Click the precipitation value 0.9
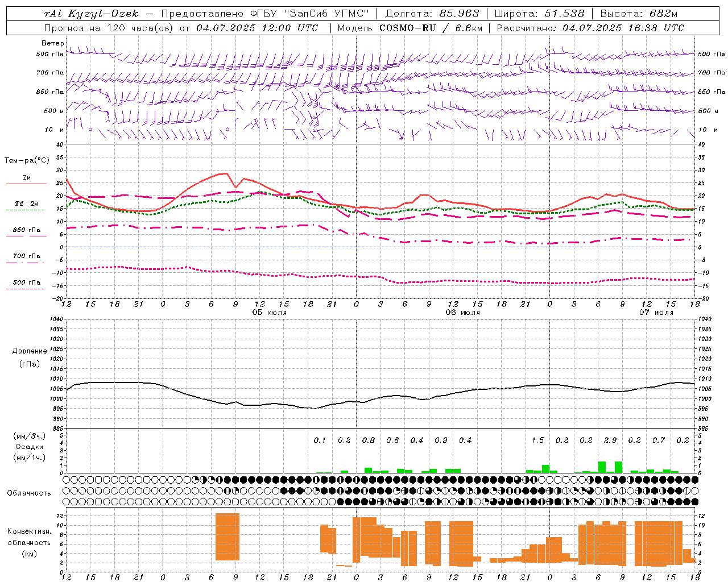 (441, 440)
